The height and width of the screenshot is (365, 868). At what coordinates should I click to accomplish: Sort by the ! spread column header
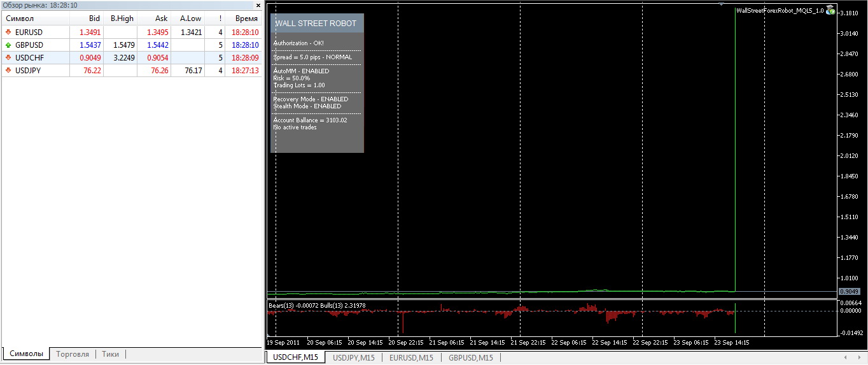click(x=214, y=18)
